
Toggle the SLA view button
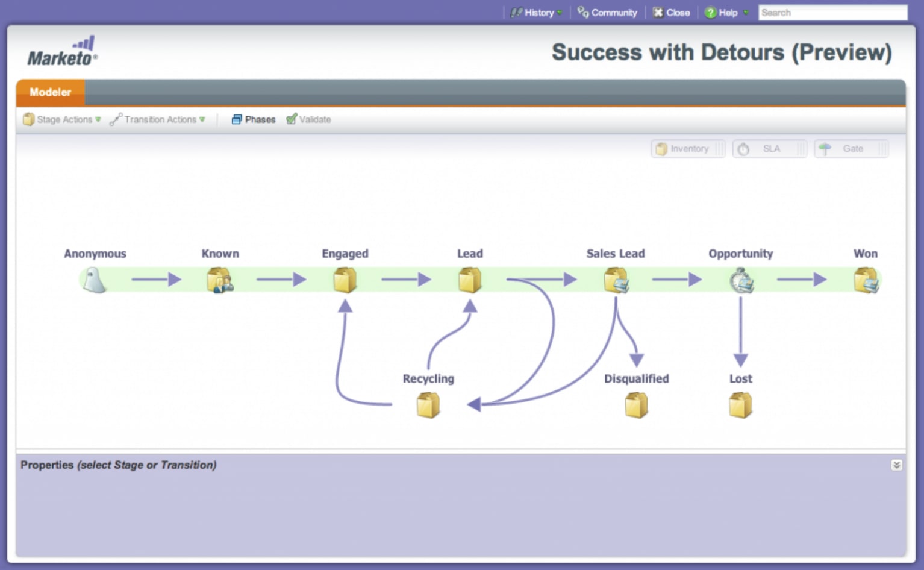tap(770, 149)
